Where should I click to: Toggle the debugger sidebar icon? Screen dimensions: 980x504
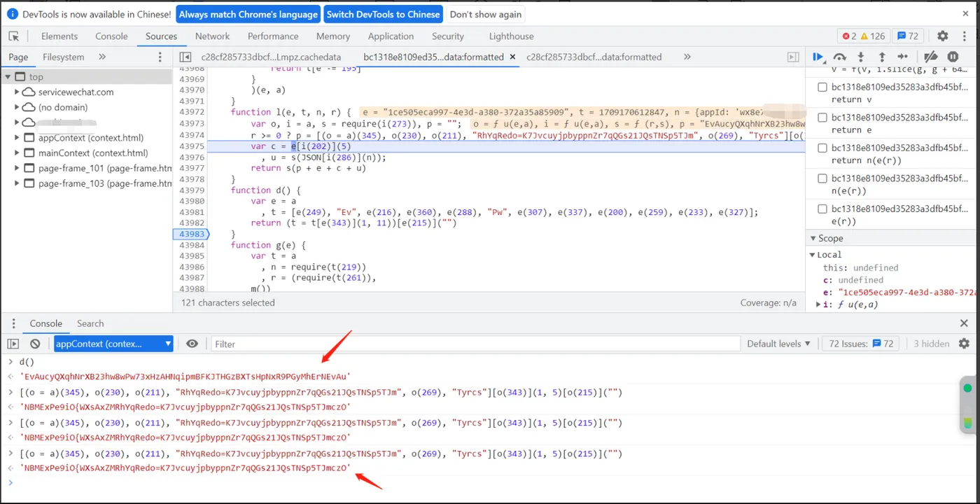(x=793, y=57)
